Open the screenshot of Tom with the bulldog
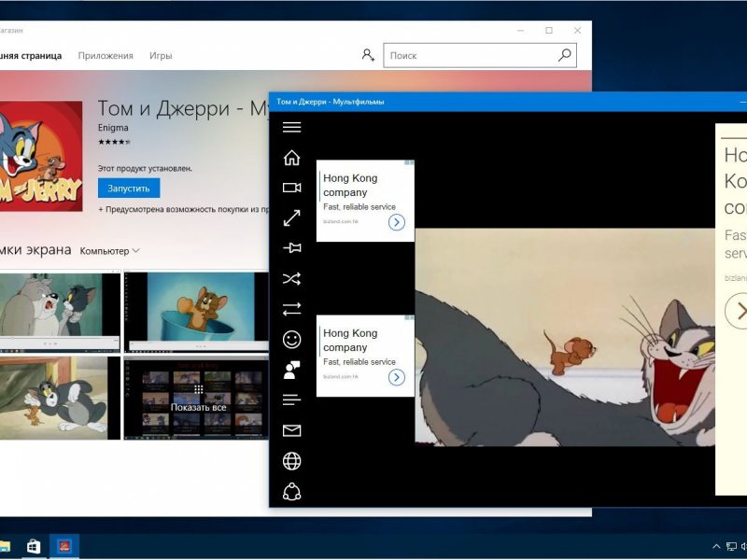The image size is (747, 560). 60,312
